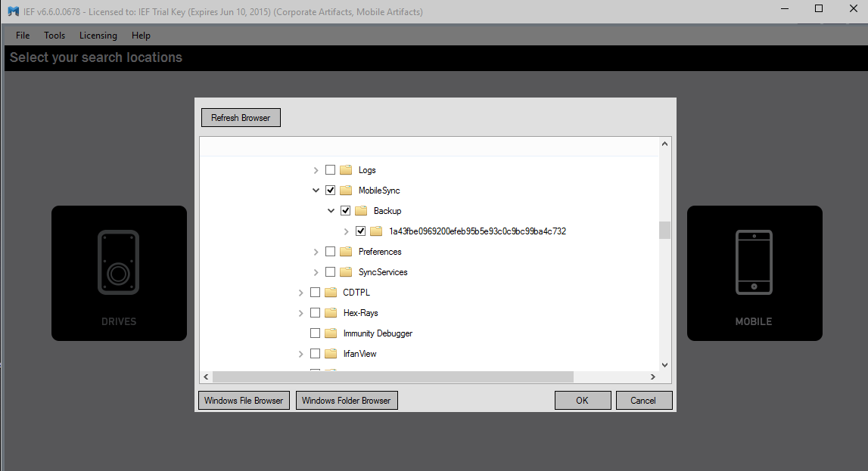Cancel the folder selection dialog

(x=644, y=400)
